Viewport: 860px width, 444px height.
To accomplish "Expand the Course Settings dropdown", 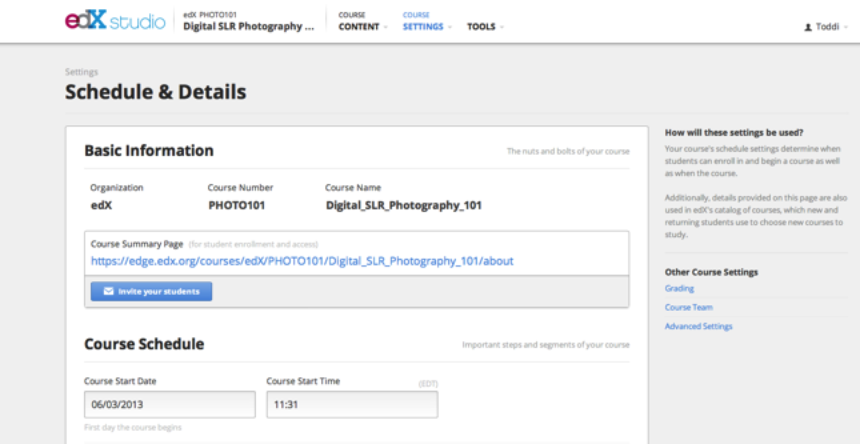I will click(x=427, y=27).
